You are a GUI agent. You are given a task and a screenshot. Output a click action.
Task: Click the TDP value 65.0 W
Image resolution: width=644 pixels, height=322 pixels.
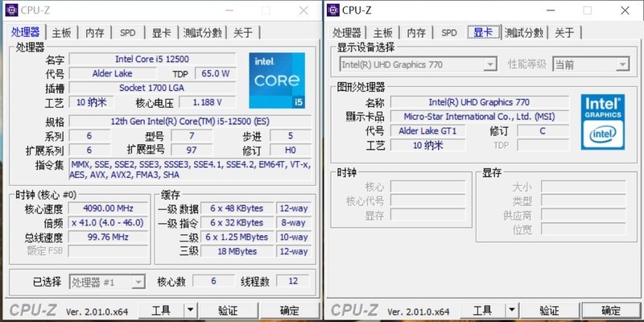pos(216,73)
